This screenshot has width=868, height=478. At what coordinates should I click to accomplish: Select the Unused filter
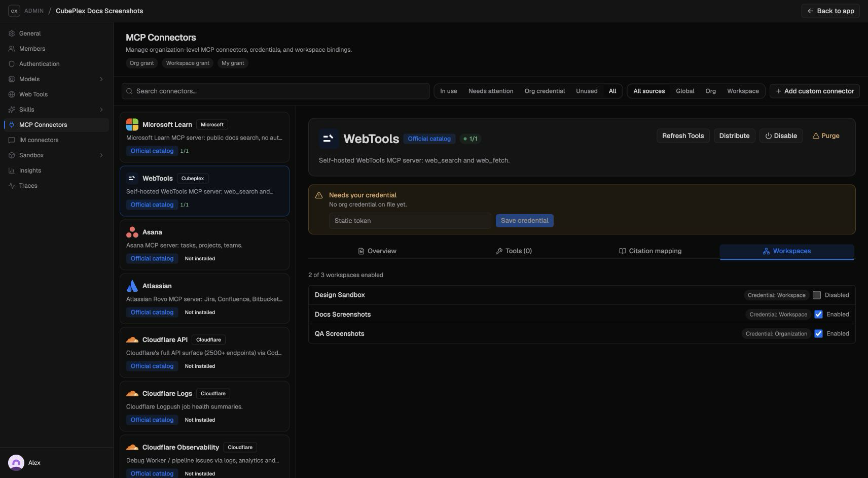[x=587, y=91]
